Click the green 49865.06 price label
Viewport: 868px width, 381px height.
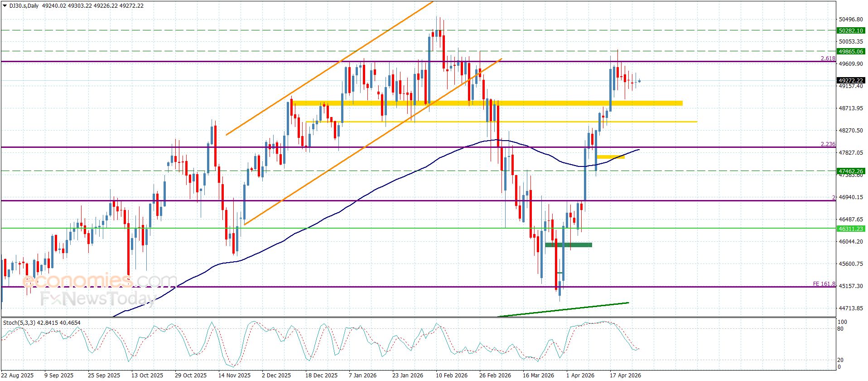pos(850,51)
